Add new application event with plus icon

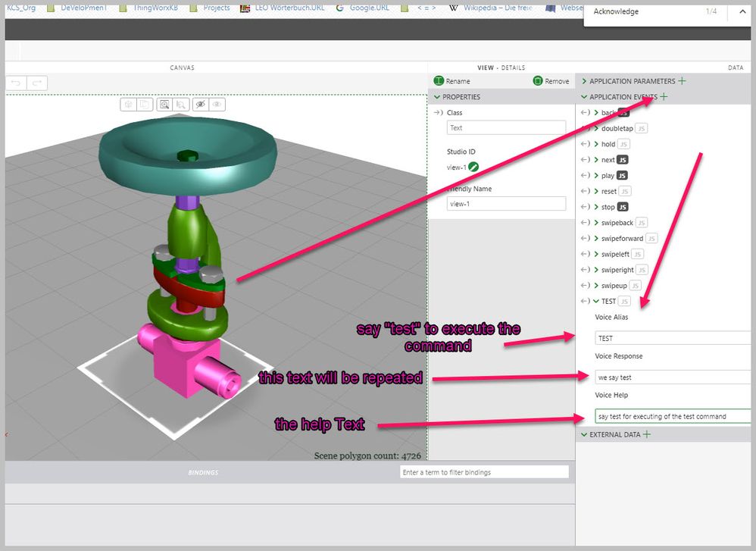664,96
